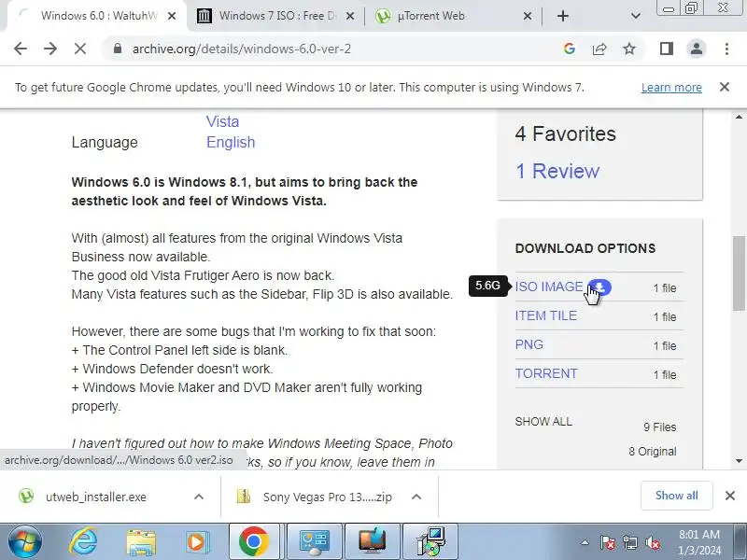Click the 4 Favorites text

pos(566,133)
